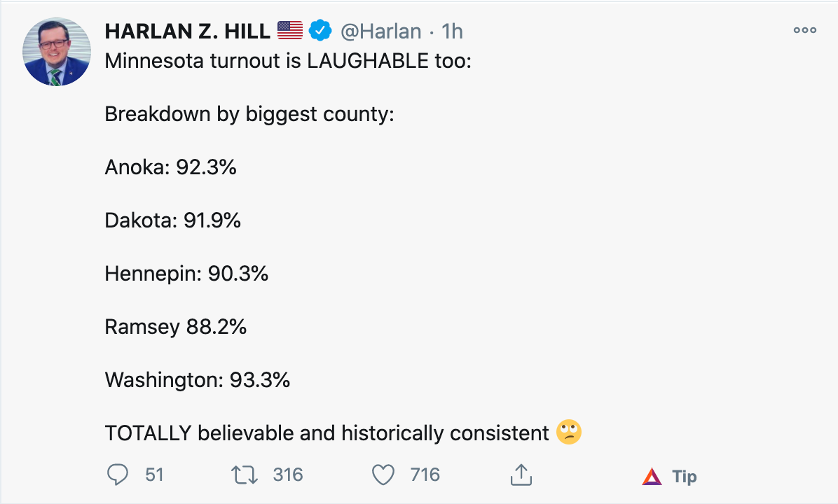Click the 1h timestamp of the tweet
The height and width of the screenshot is (504, 838).
(x=453, y=31)
